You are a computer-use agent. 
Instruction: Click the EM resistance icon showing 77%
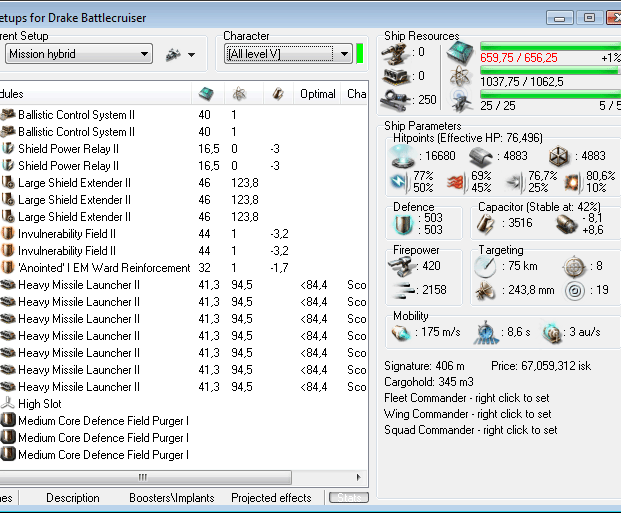pos(400,182)
